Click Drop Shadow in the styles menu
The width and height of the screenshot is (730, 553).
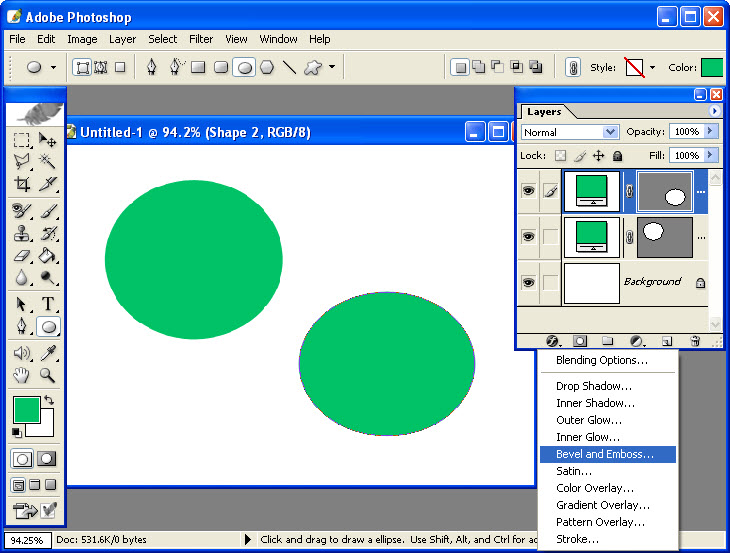click(x=594, y=386)
